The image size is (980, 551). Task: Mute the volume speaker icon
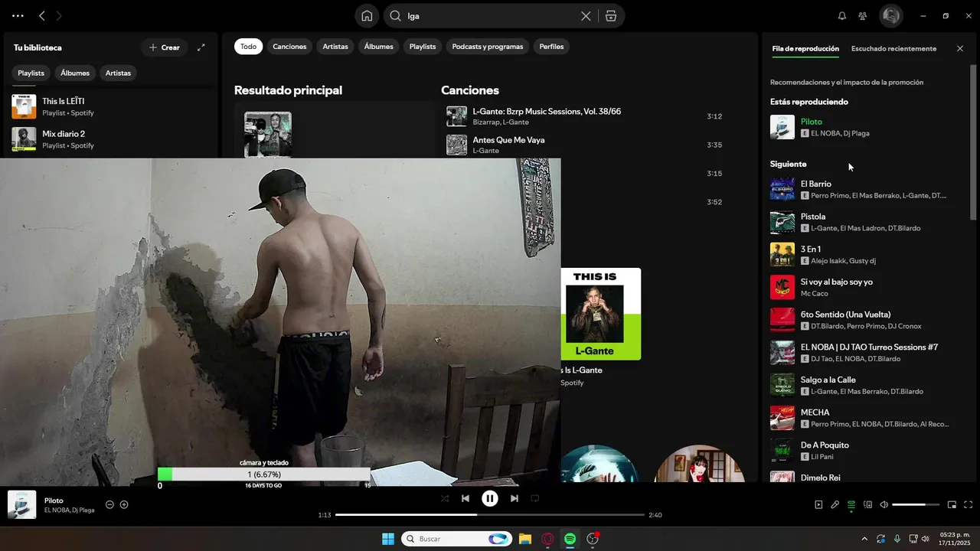click(x=884, y=504)
